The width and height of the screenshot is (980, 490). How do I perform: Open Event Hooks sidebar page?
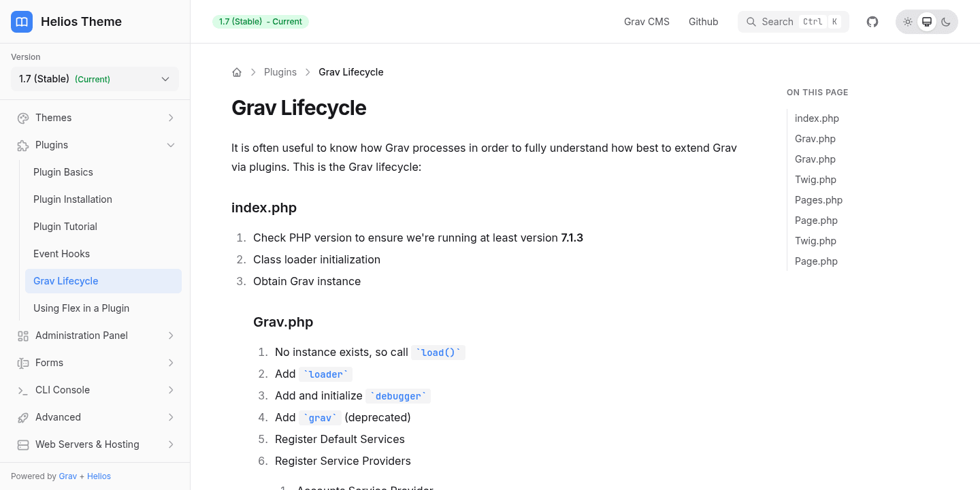click(61, 254)
